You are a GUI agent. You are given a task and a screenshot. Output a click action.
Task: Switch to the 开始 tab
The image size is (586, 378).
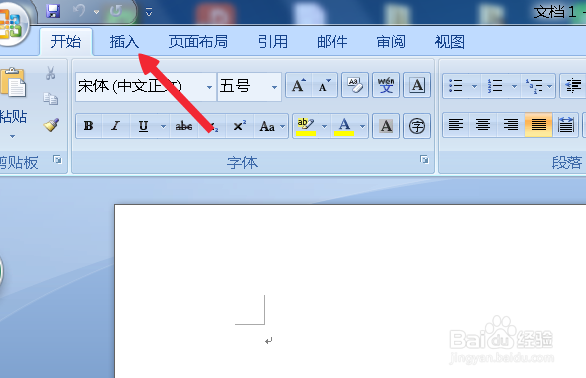66,42
